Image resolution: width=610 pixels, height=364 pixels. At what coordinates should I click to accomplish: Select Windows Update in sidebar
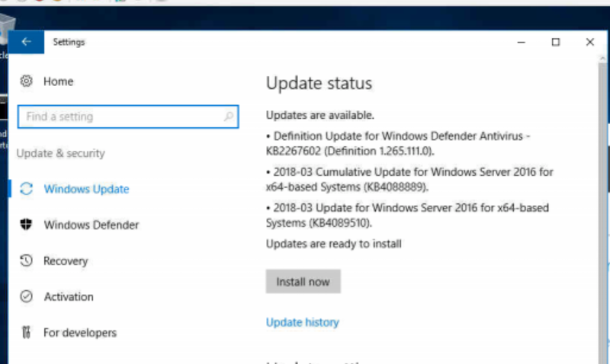pos(86,189)
